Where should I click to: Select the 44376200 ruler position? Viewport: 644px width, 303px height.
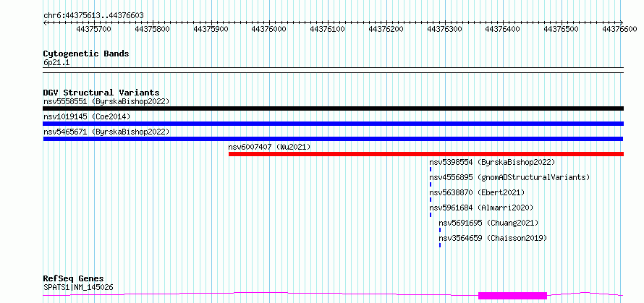[386, 29]
